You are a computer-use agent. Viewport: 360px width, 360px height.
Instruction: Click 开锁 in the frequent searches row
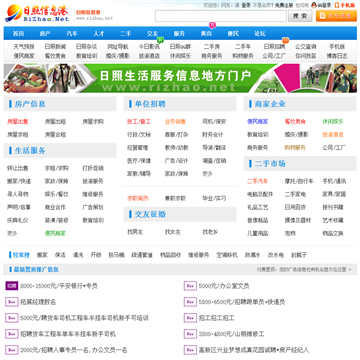pos(96,255)
